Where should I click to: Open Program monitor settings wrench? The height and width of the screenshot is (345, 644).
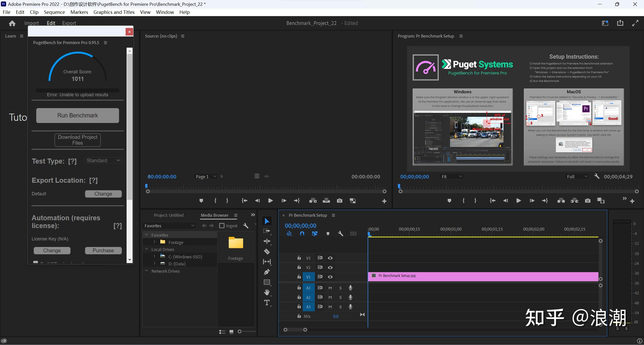tap(596, 176)
